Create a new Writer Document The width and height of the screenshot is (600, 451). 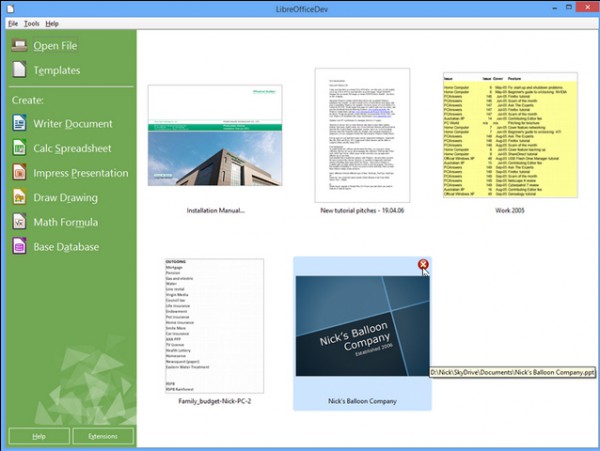pos(73,124)
